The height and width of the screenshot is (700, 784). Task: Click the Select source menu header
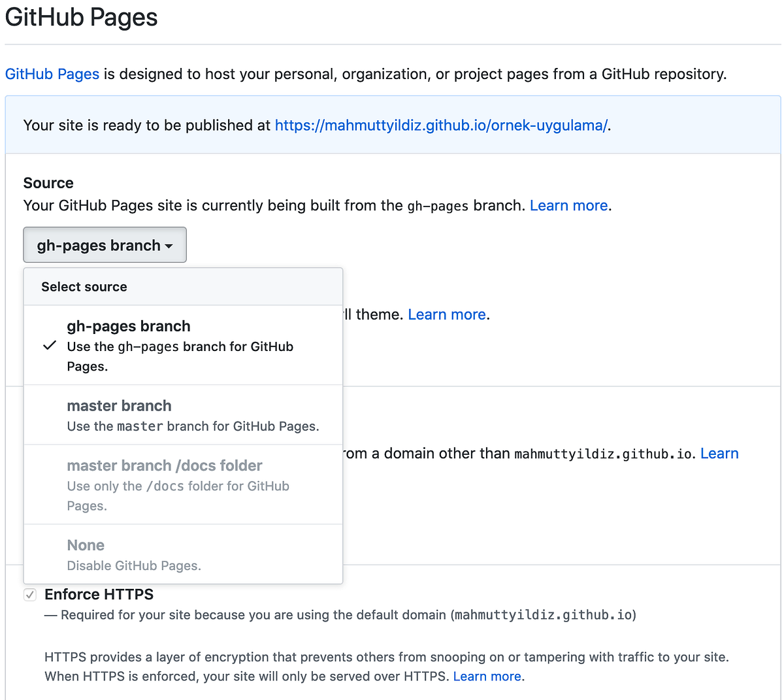tap(84, 286)
